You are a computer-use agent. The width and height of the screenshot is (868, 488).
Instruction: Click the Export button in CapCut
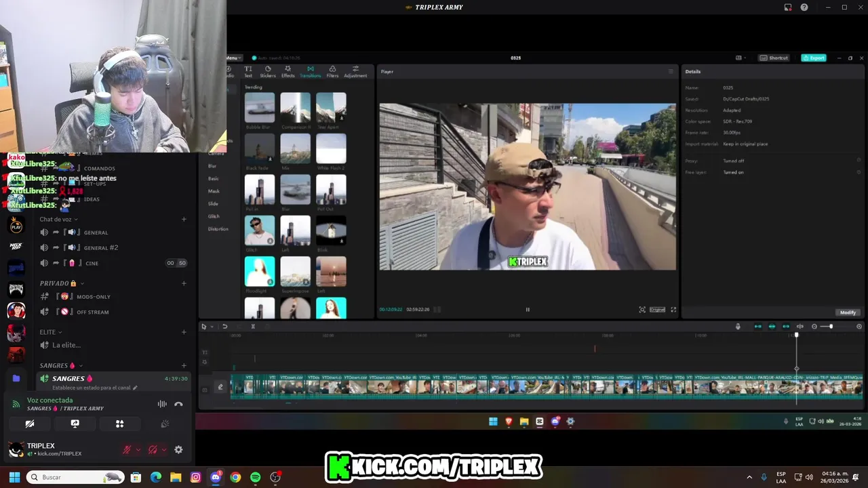tap(814, 58)
